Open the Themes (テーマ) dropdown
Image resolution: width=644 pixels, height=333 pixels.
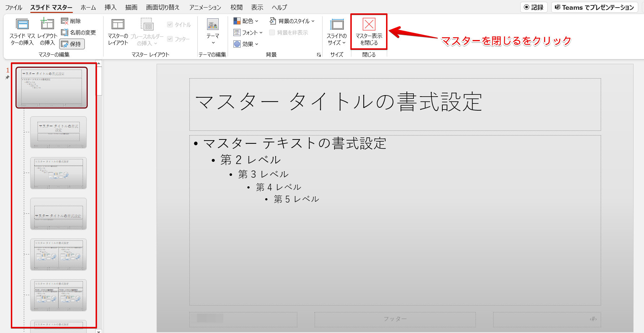pos(213,32)
